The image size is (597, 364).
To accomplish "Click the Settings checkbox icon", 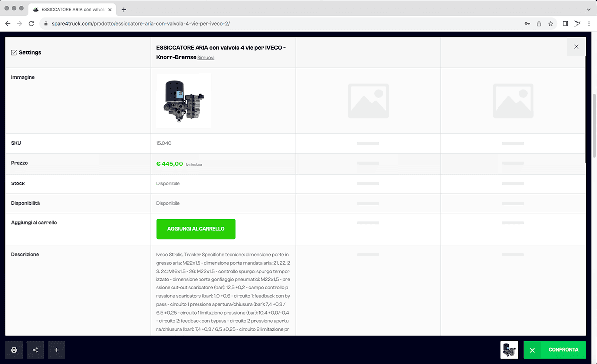I will pyautogui.click(x=14, y=53).
